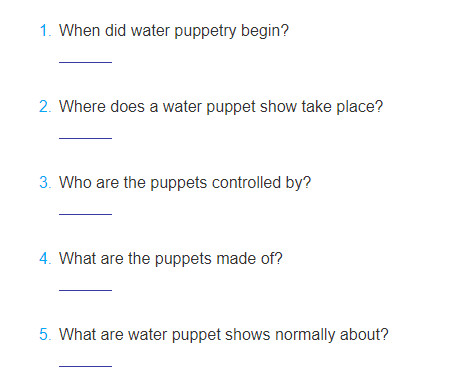
Task: Click the question 'When did water puppetry begin?'
Action: click(174, 31)
